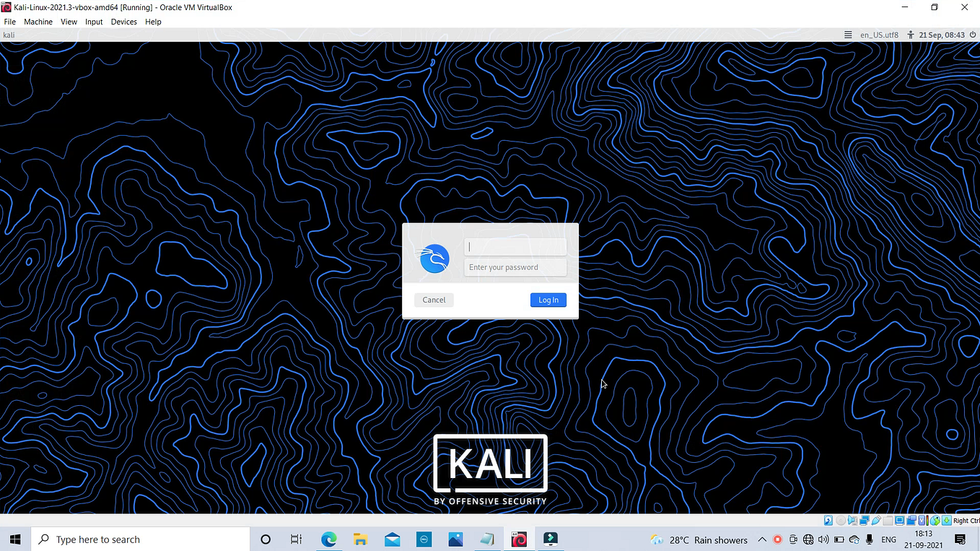Screen dimensions: 980x551
Task: Open the Machine menu in VirtualBox
Action: (38, 22)
